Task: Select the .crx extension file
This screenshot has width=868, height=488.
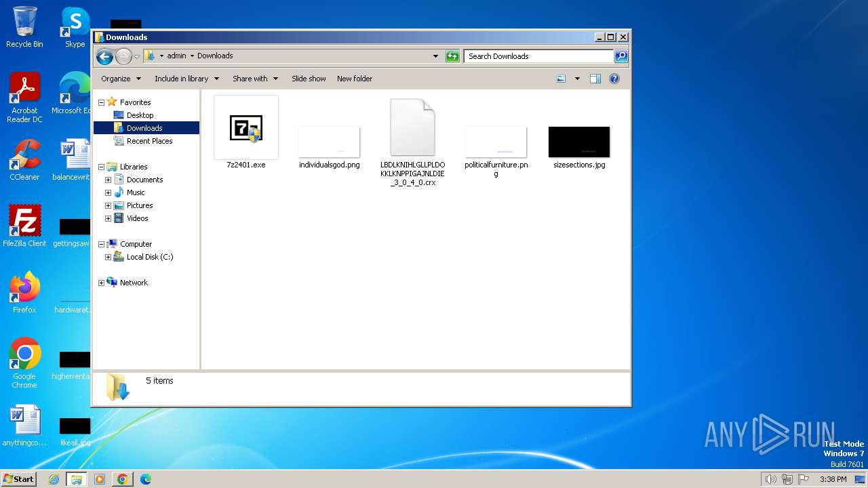Action: [413, 142]
